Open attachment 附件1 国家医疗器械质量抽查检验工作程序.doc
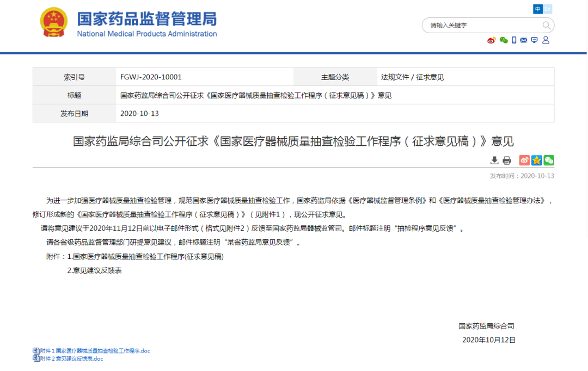Viewport: 588px width, 371px height. (x=95, y=351)
